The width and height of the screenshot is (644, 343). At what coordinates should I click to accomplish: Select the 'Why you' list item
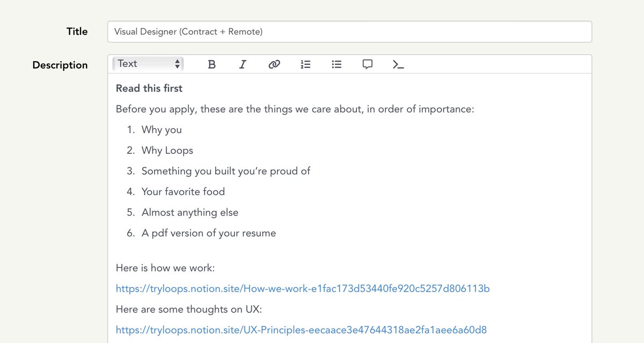[x=162, y=130]
